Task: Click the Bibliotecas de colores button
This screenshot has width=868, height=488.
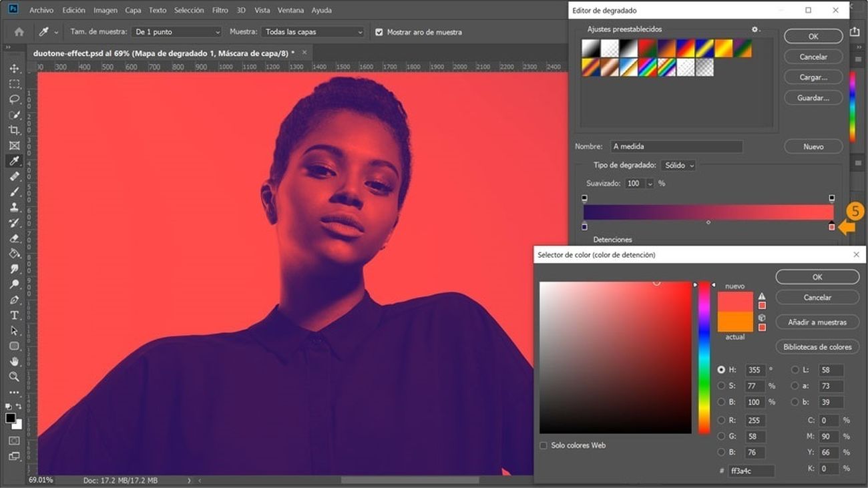Action: tap(817, 346)
